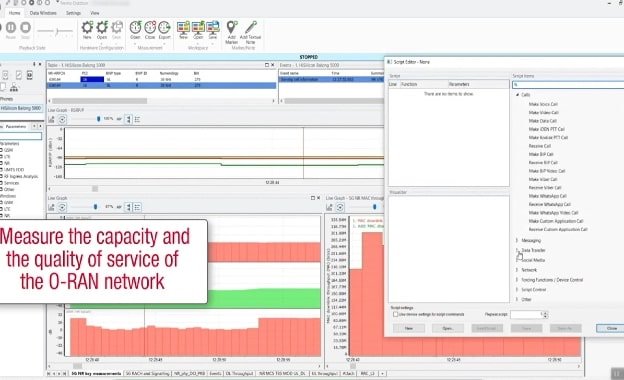
Task: Click the Export measurement icon
Action: [164, 27]
